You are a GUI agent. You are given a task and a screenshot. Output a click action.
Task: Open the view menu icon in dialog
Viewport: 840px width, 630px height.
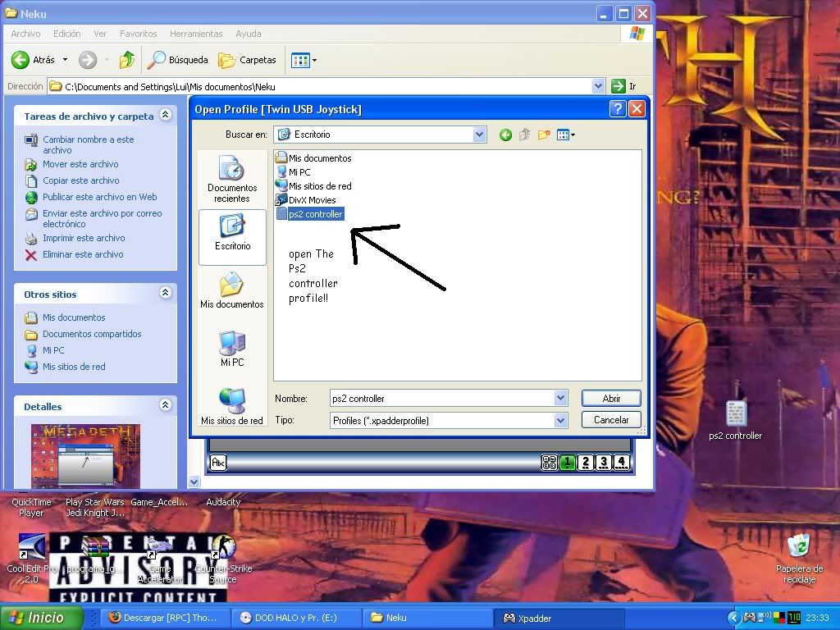tap(565, 135)
